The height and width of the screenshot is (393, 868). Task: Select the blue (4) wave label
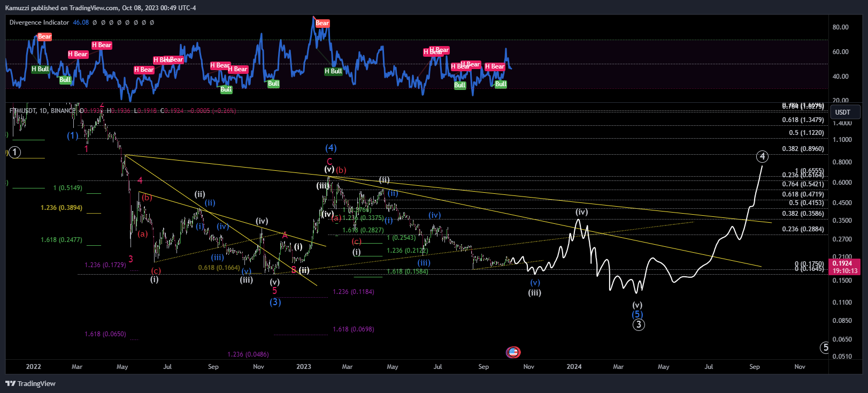click(331, 148)
